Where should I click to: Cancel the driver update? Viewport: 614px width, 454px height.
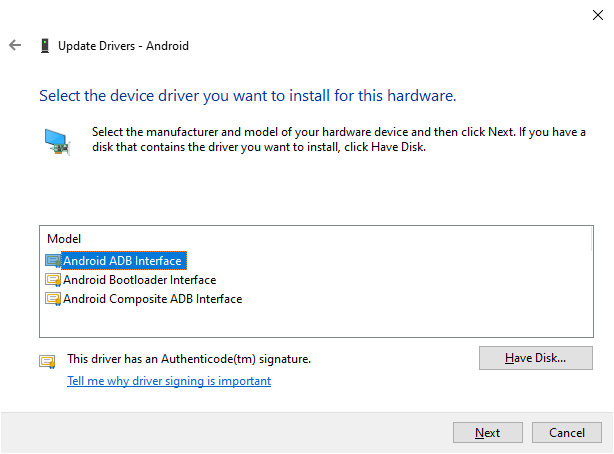pos(567,432)
